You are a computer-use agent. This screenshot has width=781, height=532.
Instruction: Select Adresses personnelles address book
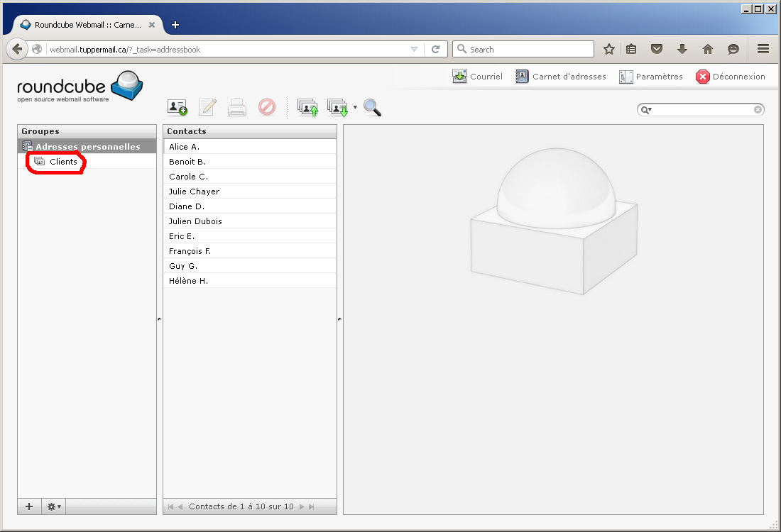[87, 147]
